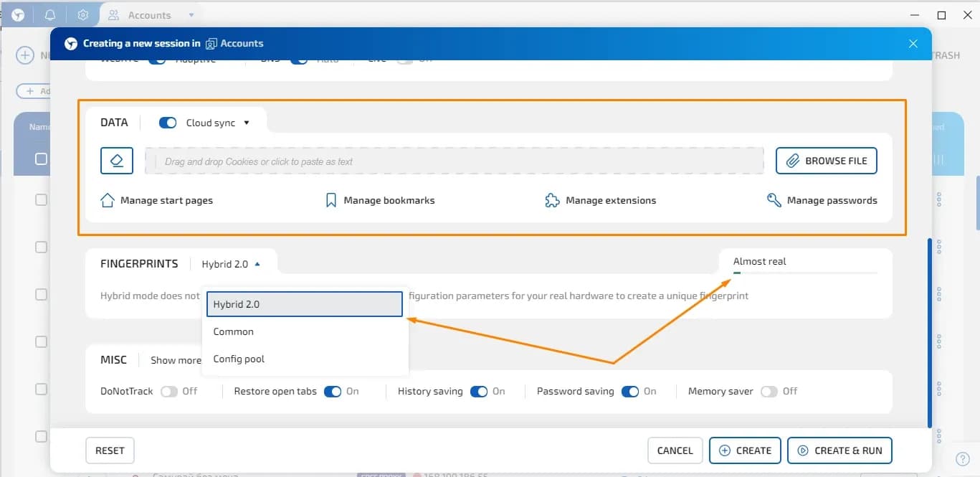
Task: Open Manage start pages via the home icon
Action: coord(107,200)
